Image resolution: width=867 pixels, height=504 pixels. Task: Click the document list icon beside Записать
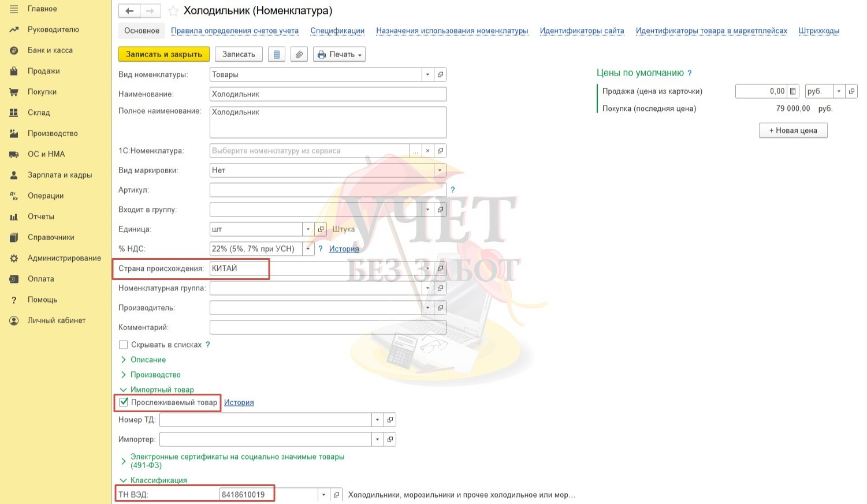pos(277,54)
